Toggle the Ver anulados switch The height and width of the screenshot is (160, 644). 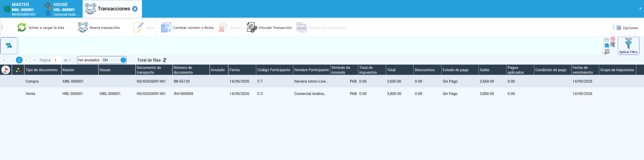point(118,60)
